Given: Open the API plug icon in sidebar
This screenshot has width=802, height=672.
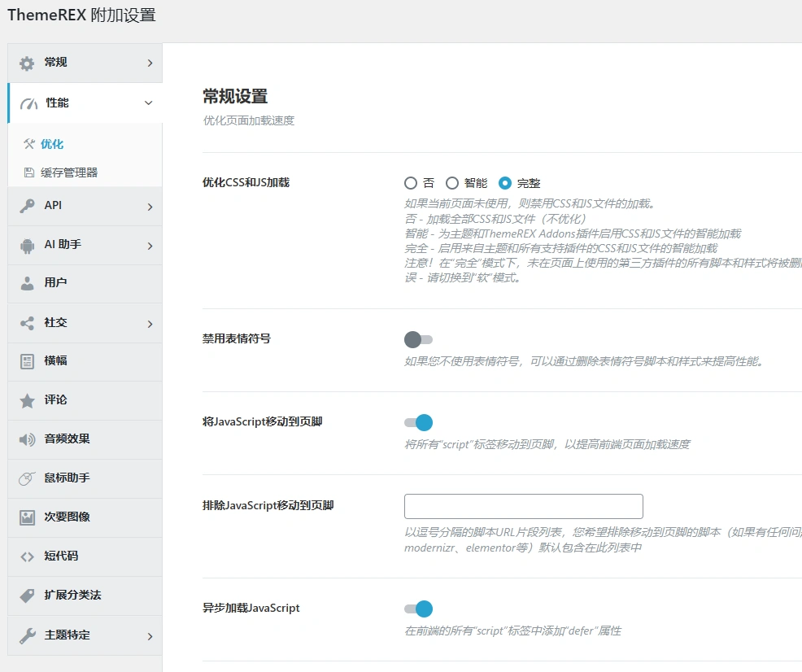Looking at the screenshot, I should [x=26, y=206].
